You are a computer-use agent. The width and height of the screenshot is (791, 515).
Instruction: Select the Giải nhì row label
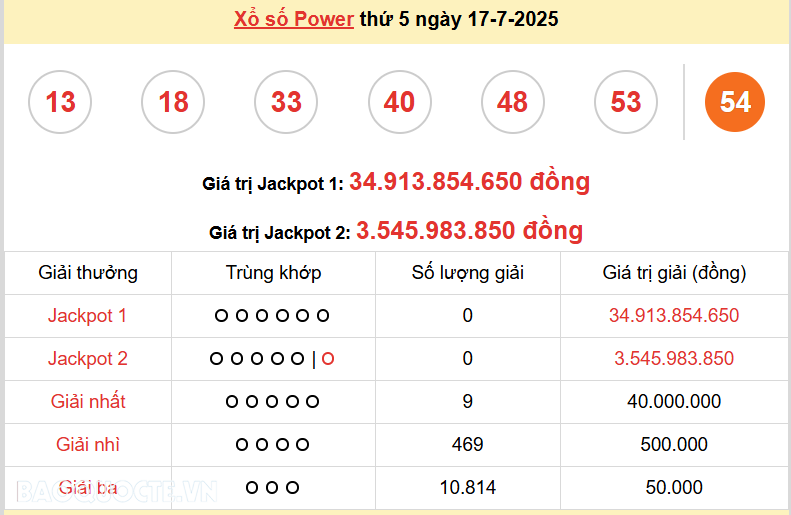(88, 444)
